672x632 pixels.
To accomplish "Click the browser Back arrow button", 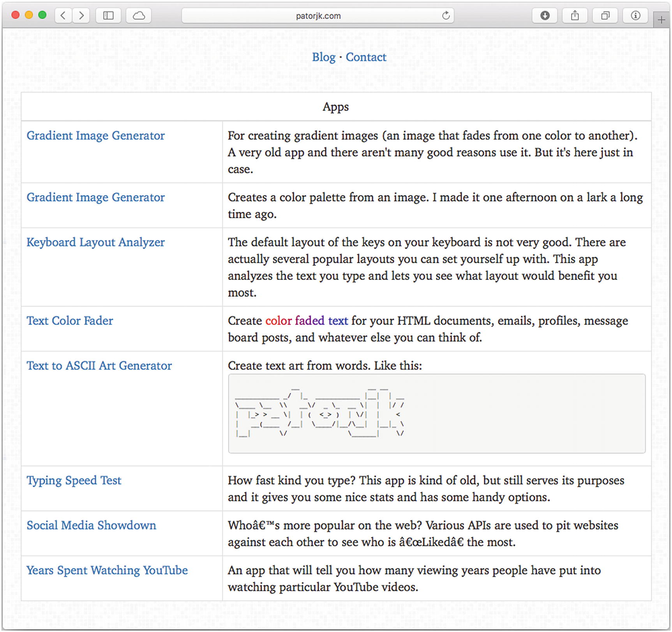I will (x=63, y=16).
